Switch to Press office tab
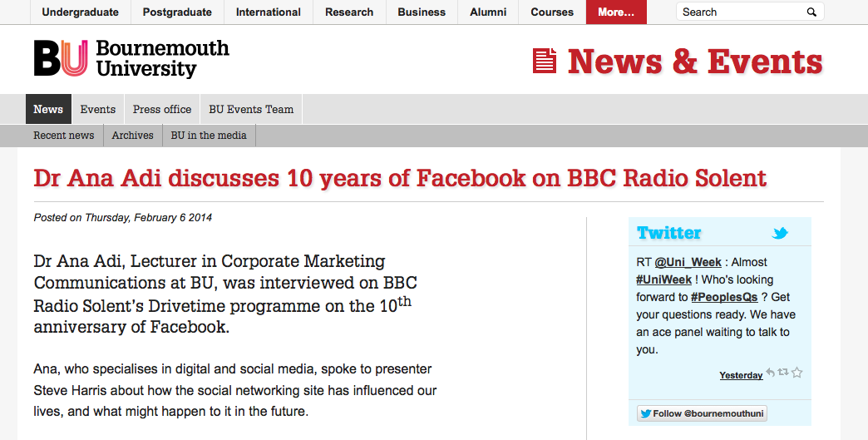 (x=162, y=109)
